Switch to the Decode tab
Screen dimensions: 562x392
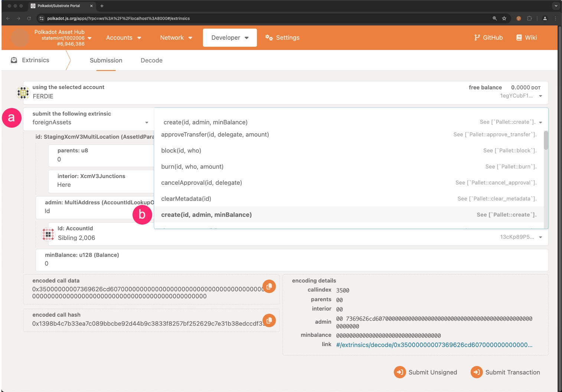(x=151, y=60)
